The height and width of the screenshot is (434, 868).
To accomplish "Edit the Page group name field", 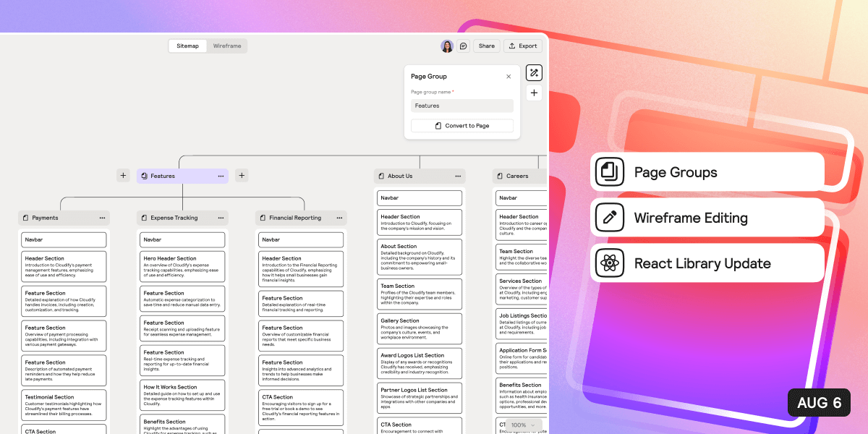I will click(x=461, y=106).
